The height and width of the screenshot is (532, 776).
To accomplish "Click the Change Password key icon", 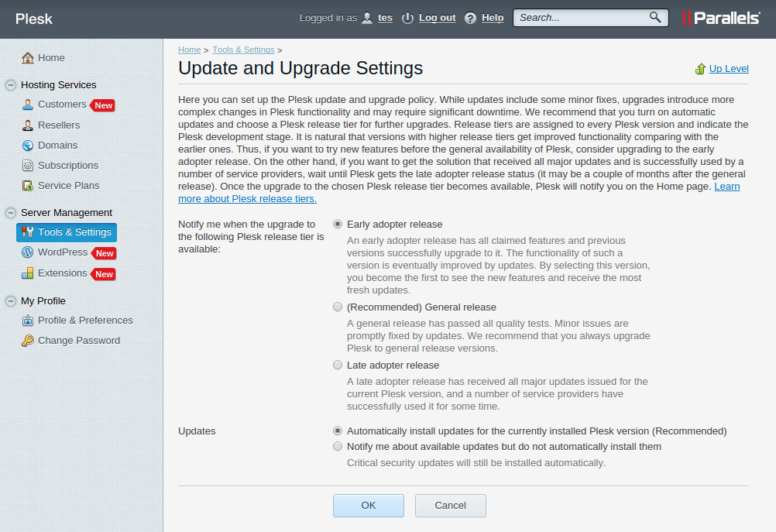I will tap(28, 341).
